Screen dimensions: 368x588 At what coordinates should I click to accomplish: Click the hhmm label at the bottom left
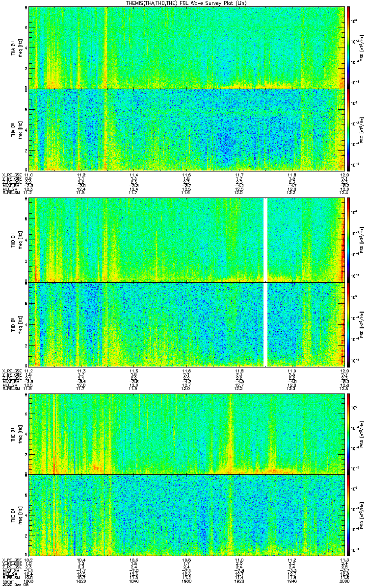pyautogui.click(x=7, y=581)
